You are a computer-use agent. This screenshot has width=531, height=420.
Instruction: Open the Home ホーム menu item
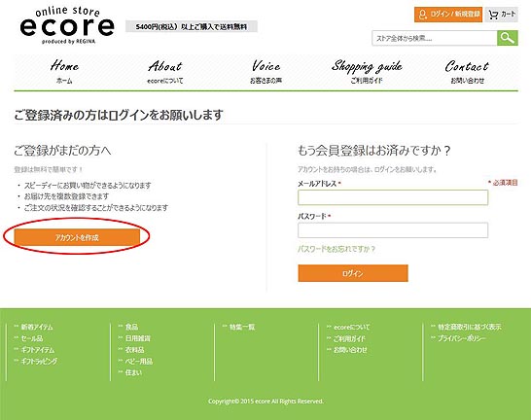click(x=64, y=71)
